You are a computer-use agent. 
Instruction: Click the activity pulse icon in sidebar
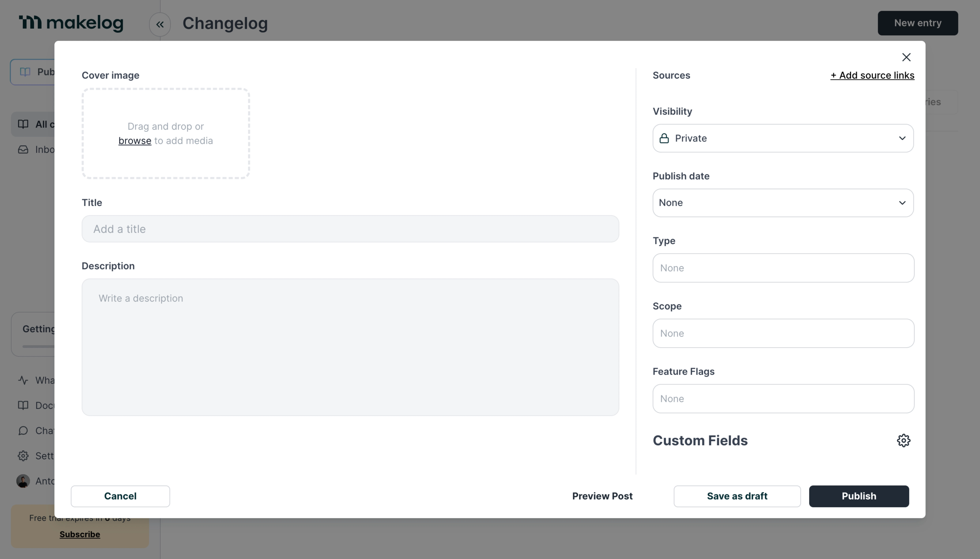[x=23, y=380]
